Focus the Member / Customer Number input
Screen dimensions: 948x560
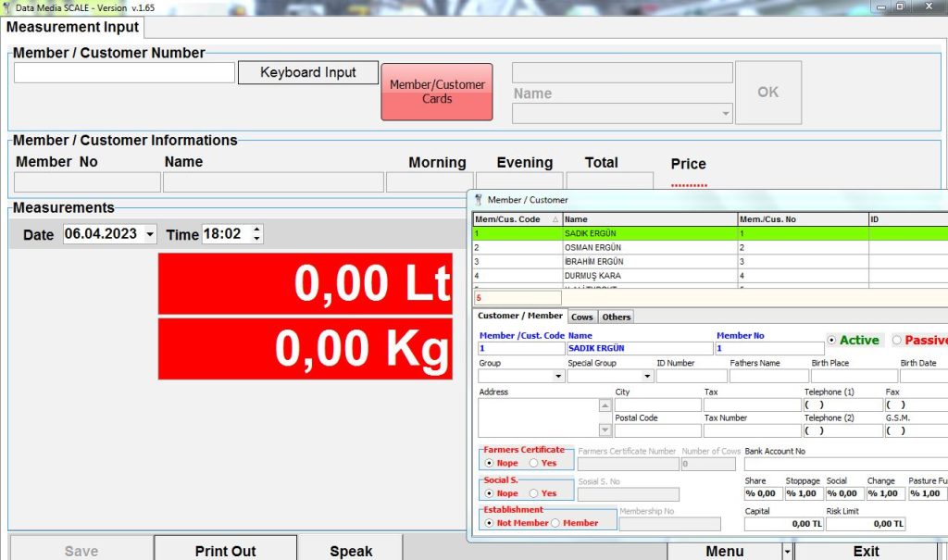coord(125,72)
